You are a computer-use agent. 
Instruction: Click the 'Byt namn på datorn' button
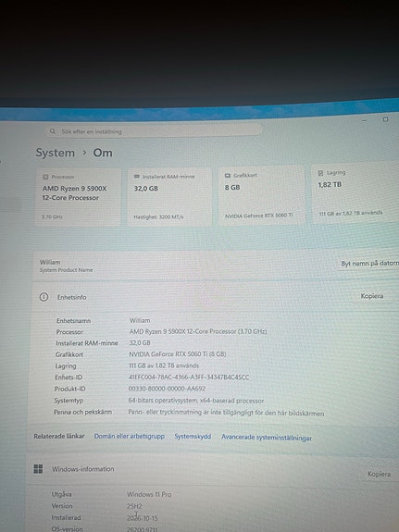pos(369,264)
